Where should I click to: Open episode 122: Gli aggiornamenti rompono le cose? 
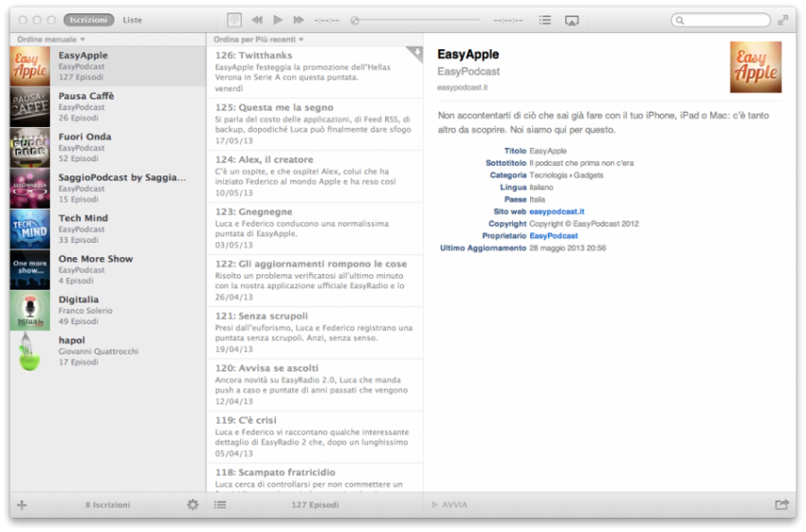pos(315,280)
